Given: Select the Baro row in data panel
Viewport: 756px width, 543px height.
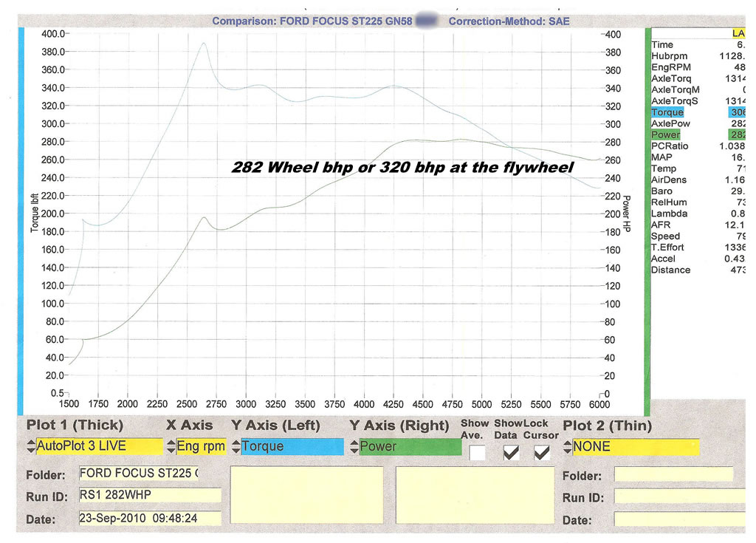Looking at the screenshot, I should click(x=698, y=191).
